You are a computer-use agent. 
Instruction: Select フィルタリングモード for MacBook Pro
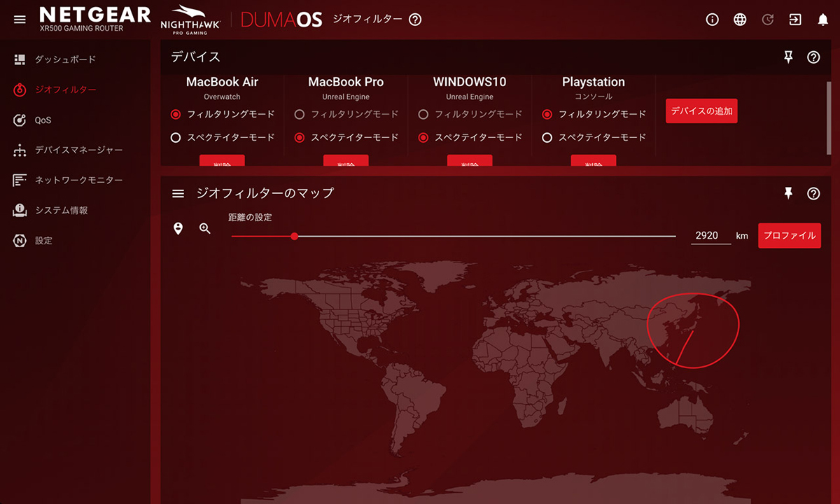click(300, 114)
